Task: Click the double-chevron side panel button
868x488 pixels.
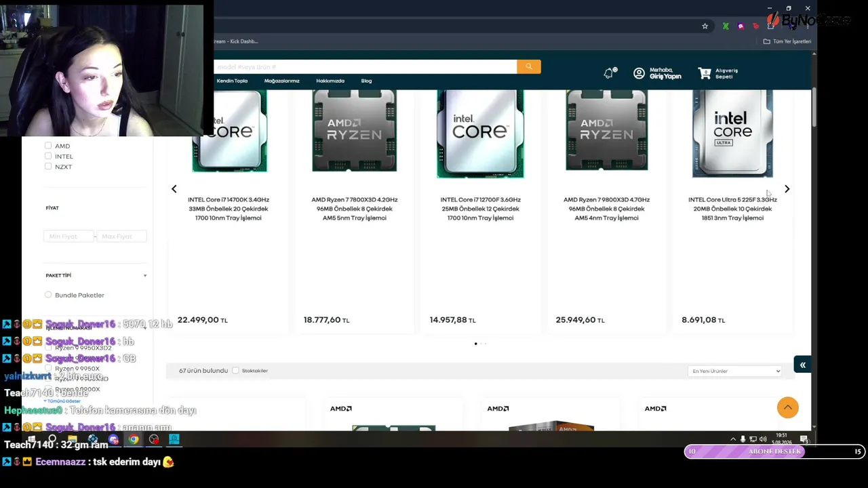Action: (802, 365)
